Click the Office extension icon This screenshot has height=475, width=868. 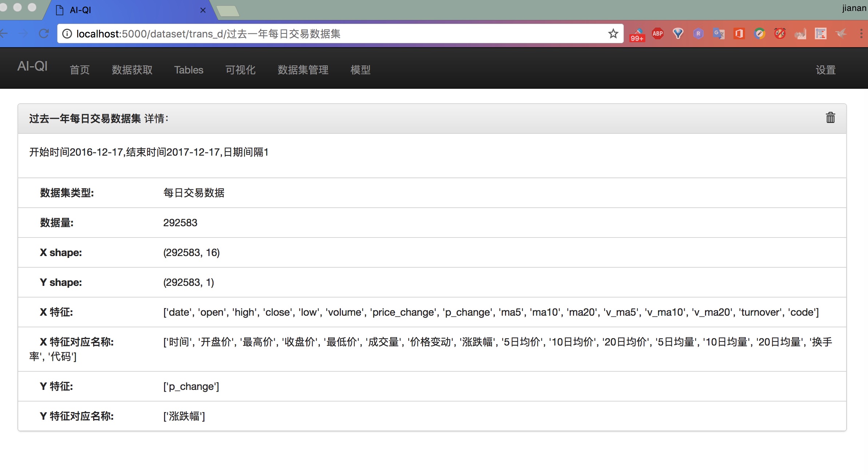(739, 34)
